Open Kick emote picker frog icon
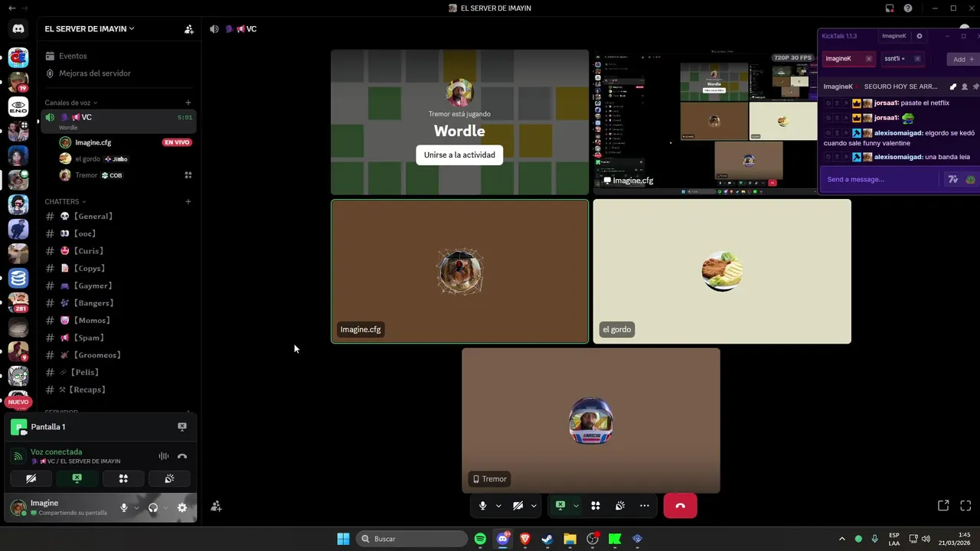The height and width of the screenshot is (551, 980). click(970, 179)
